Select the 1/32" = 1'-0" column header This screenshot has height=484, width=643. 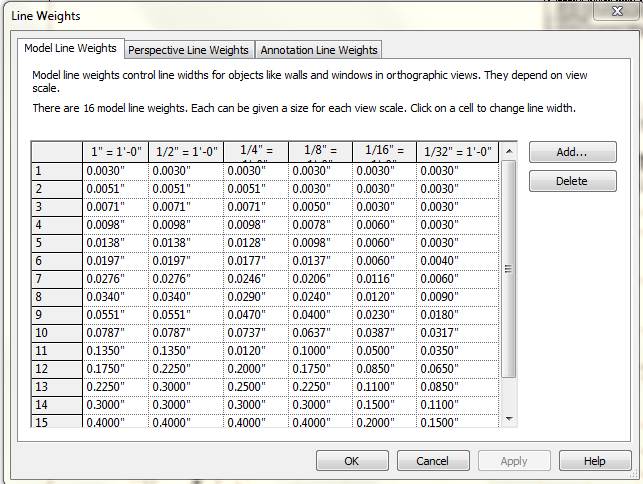(x=457, y=152)
